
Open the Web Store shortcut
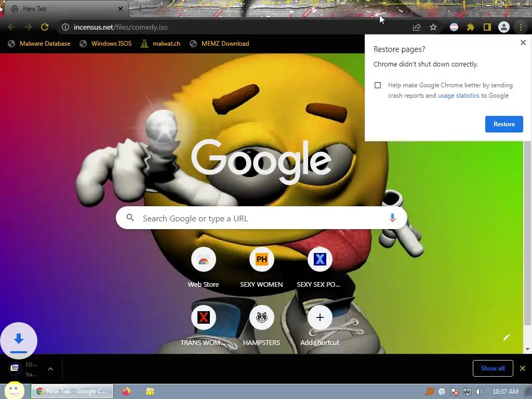tap(203, 268)
